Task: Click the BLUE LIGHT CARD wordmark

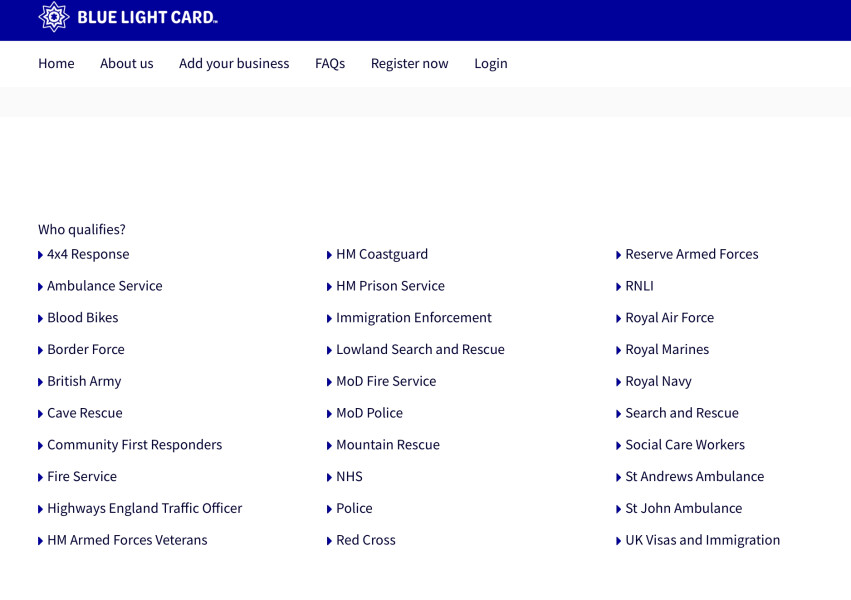Action: [147, 17]
